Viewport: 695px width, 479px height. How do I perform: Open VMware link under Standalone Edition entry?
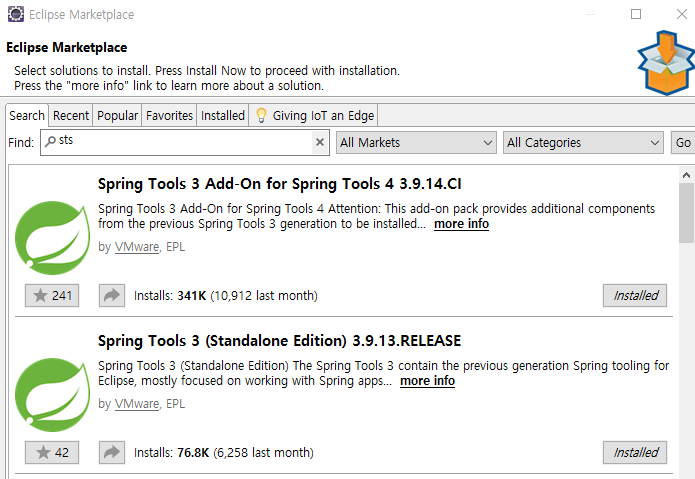click(x=137, y=404)
